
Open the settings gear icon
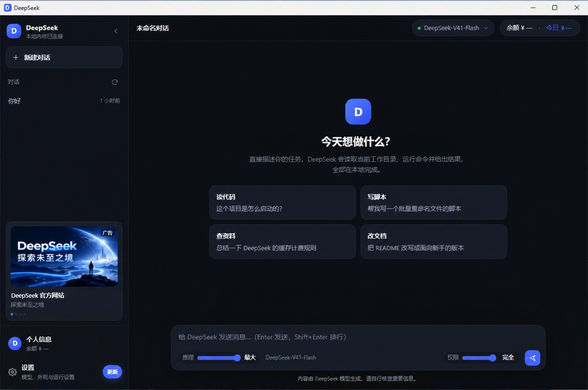tap(12, 372)
